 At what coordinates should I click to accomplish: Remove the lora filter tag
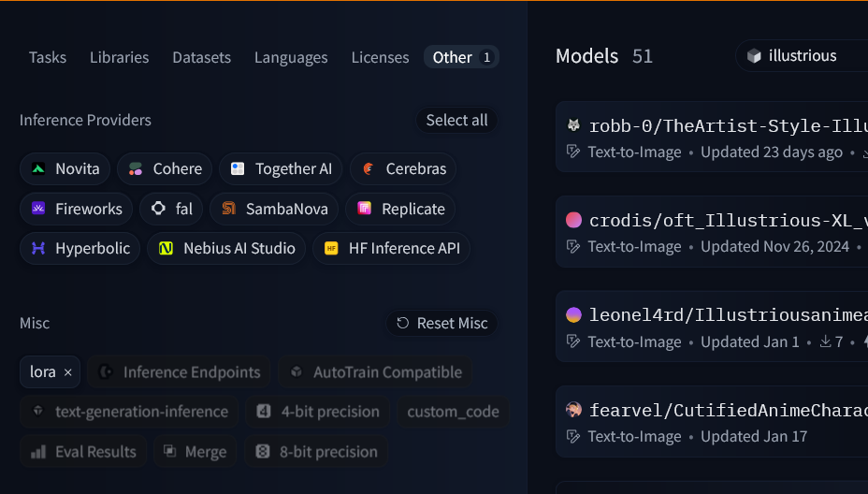(67, 372)
